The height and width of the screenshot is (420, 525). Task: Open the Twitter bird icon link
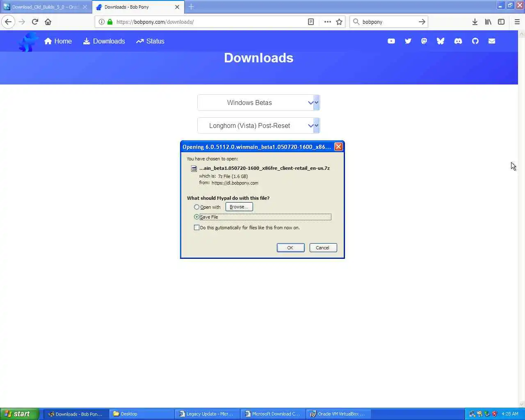(x=408, y=41)
